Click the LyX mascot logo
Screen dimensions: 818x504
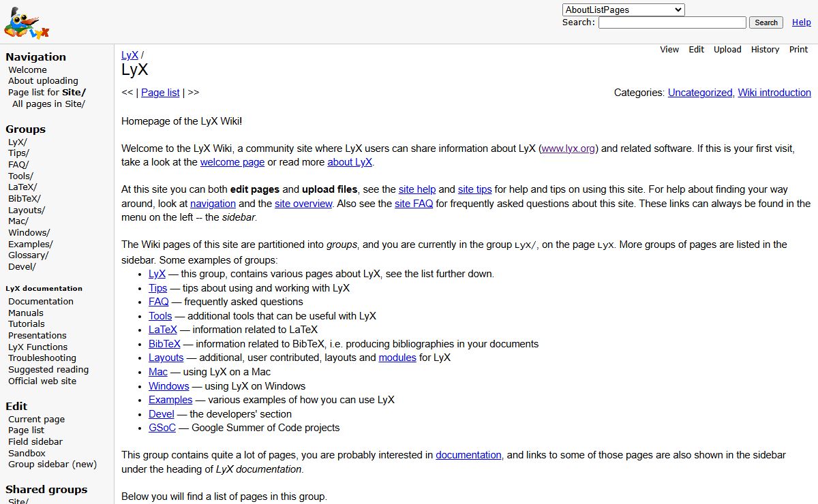tap(27, 24)
